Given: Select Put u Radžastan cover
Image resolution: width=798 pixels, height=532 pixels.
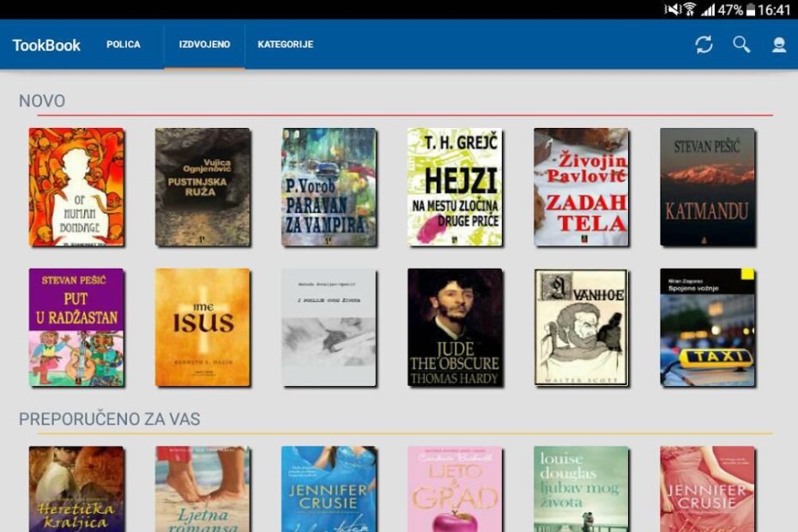Looking at the screenshot, I should [76, 328].
